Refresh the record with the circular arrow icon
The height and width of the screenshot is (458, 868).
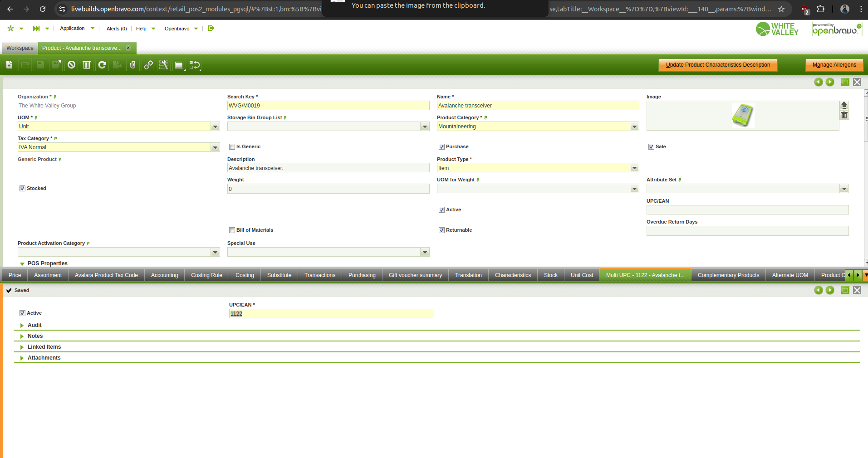coord(102,65)
